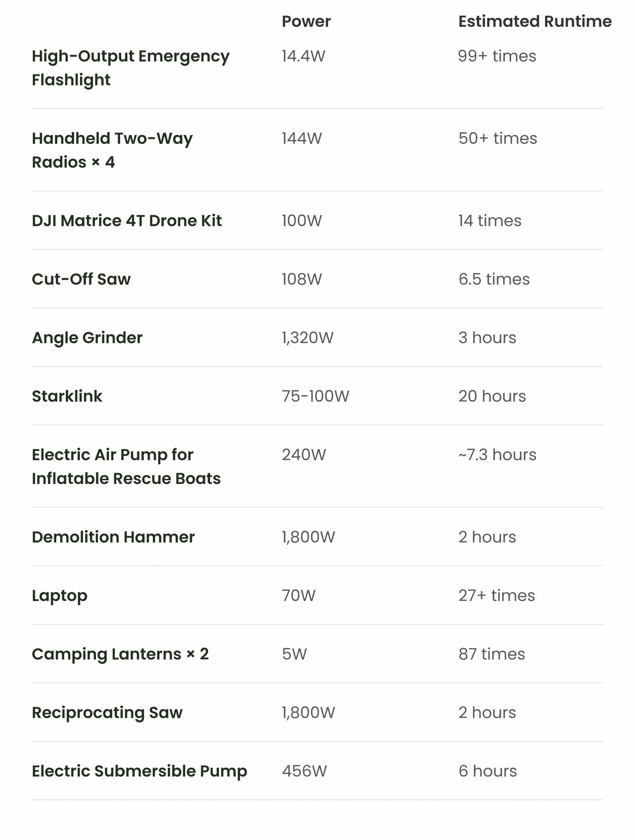The image size is (635, 840).
Task: Click the Cut-Off Saw row label
Action: click(81, 279)
